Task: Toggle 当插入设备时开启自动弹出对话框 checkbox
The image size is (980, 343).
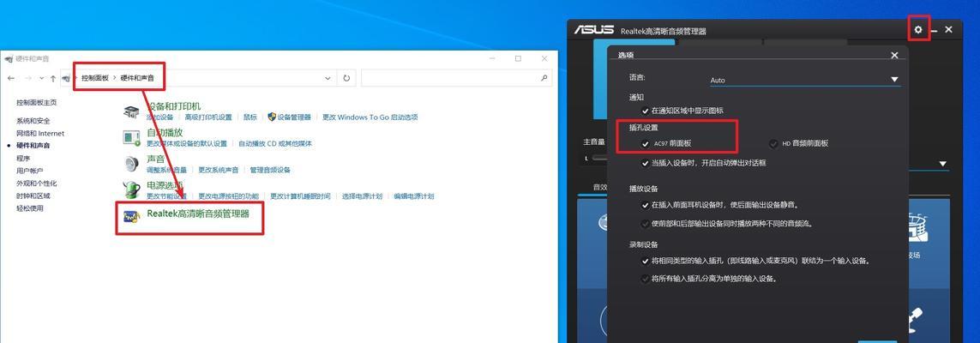Action: (x=646, y=163)
